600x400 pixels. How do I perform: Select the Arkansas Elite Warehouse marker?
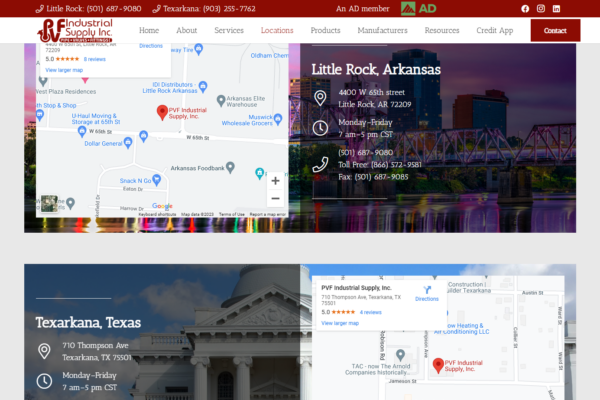(x=221, y=101)
